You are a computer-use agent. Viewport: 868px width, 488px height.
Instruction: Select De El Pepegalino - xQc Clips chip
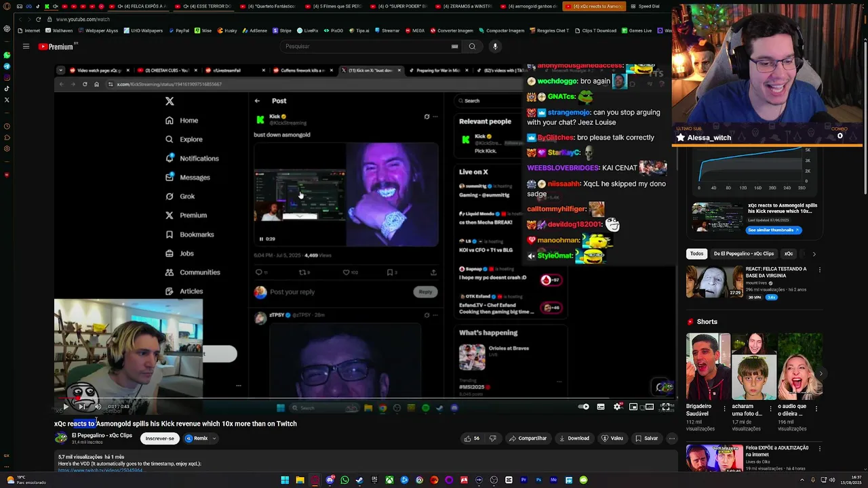click(x=744, y=253)
